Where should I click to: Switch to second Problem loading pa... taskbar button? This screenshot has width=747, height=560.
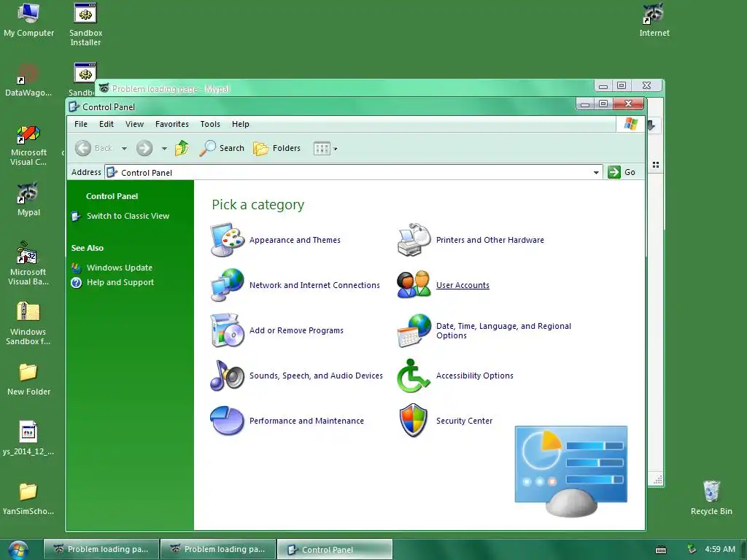[x=218, y=549]
